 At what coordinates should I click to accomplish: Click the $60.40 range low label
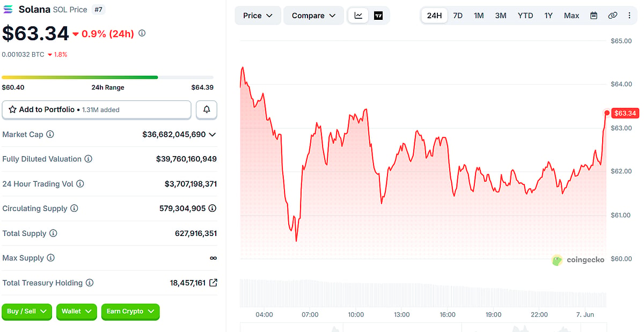tap(13, 87)
